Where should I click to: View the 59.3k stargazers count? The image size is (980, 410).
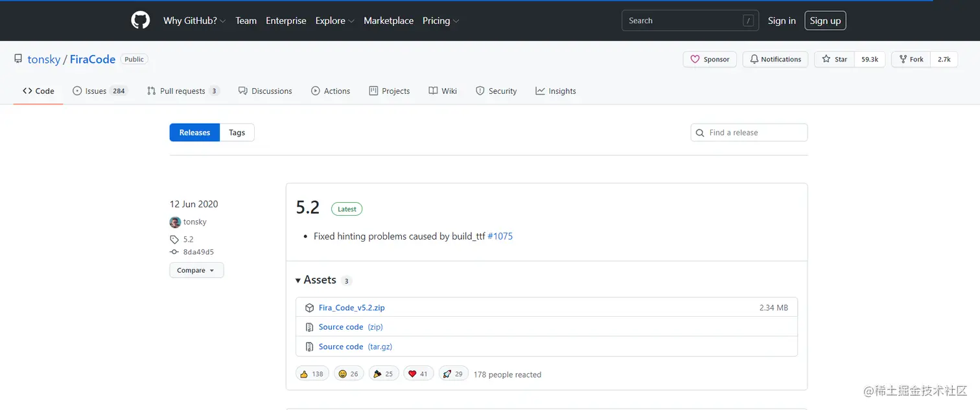tap(870, 59)
